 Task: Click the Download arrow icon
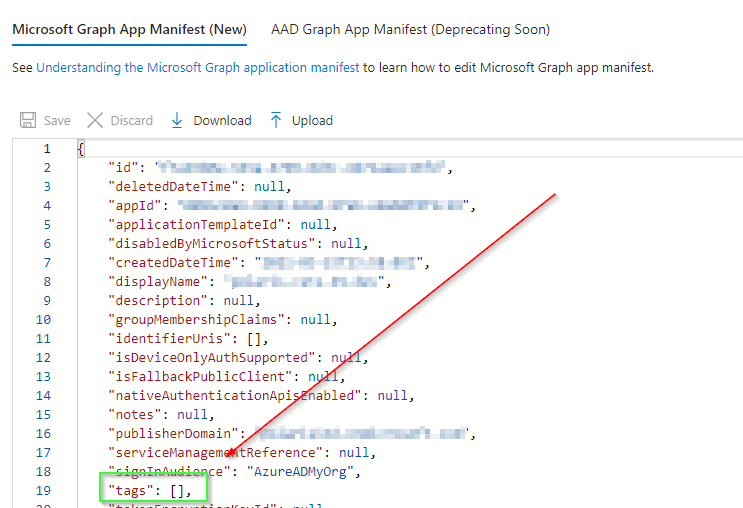pos(177,120)
